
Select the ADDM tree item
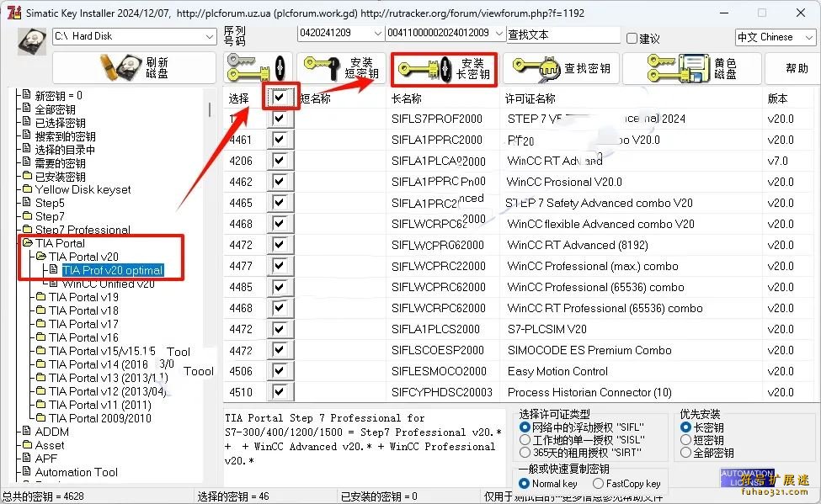tap(51, 432)
